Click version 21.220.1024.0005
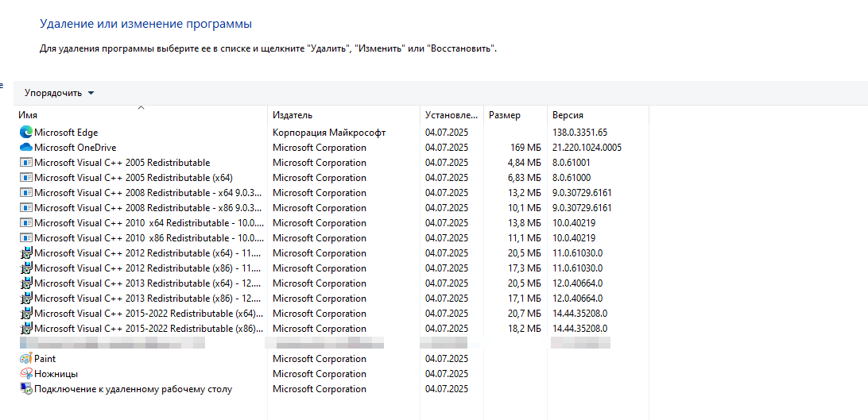The height and width of the screenshot is (420, 868). pyautogui.click(x=587, y=148)
